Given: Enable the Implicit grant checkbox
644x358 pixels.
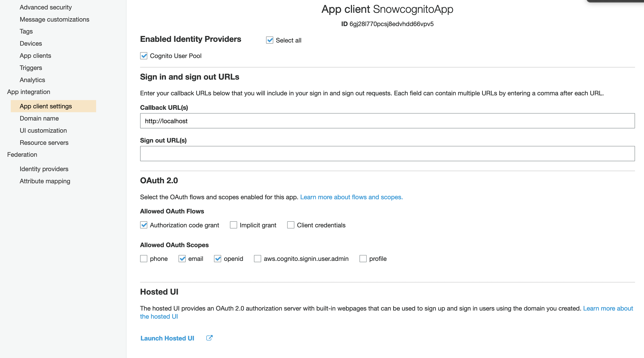Looking at the screenshot, I should click(x=233, y=225).
